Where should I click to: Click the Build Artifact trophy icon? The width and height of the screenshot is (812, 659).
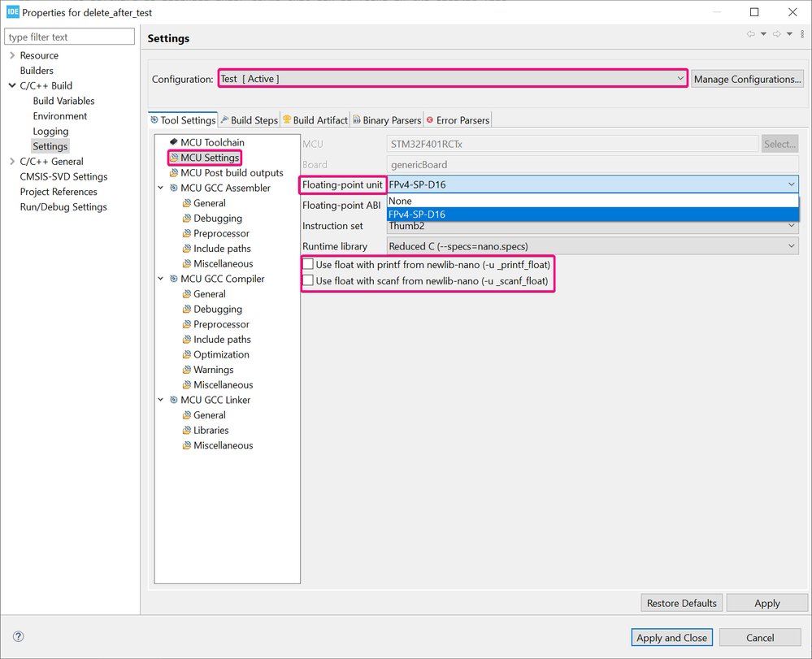(x=287, y=119)
